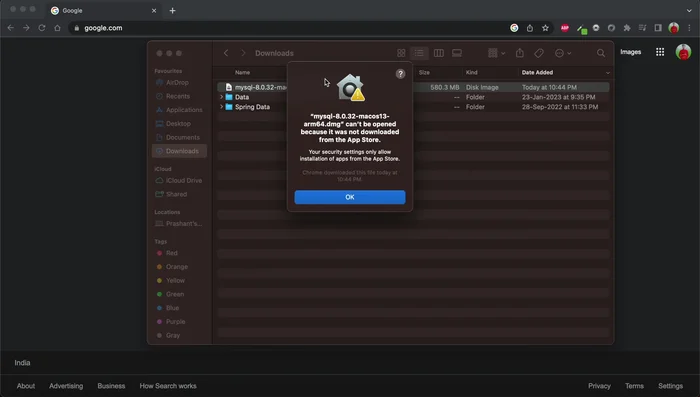Bookmark this page with the star icon
The width and height of the screenshot is (700, 397).
(x=545, y=28)
